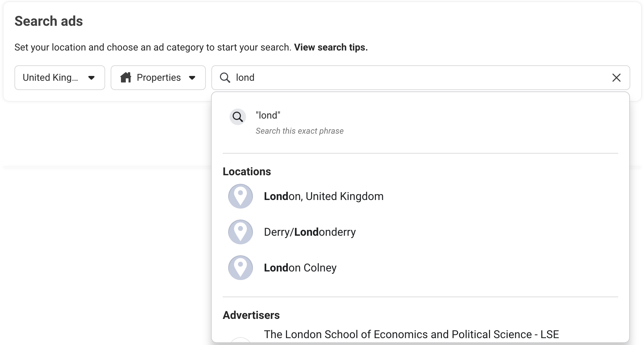Open the View search tips link
Viewport: 644px width, 345px height.
pyautogui.click(x=331, y=47)
